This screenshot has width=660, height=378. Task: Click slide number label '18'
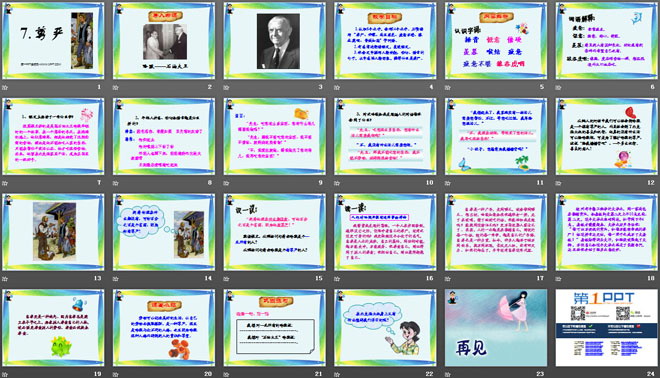651,278
